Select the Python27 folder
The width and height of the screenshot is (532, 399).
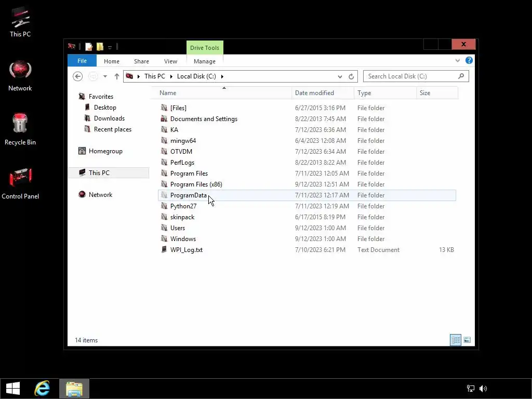tap(307, 206)
